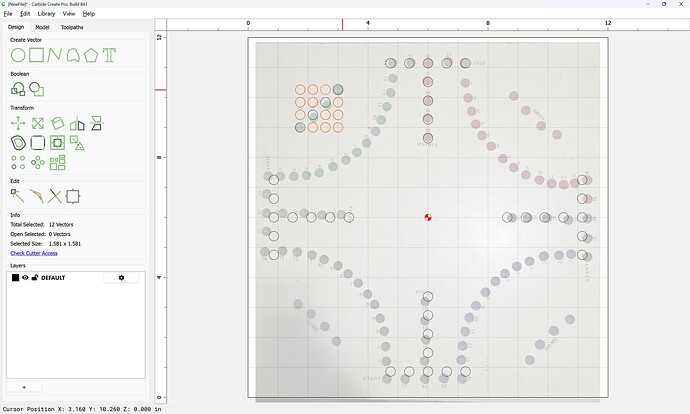
Task: Open the Corner rounding tool
Action: click(38, 143)
